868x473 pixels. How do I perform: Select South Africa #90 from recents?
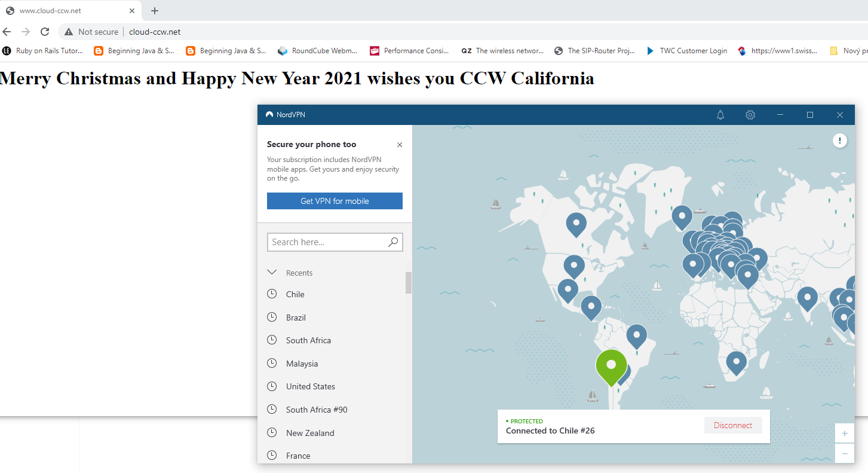pos(317,410)
